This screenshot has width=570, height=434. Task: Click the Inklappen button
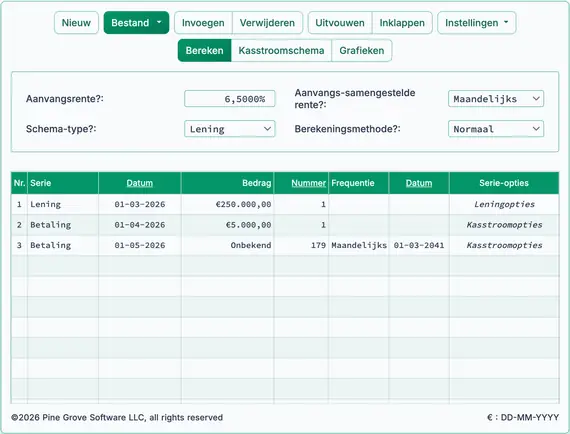point(402,23)
